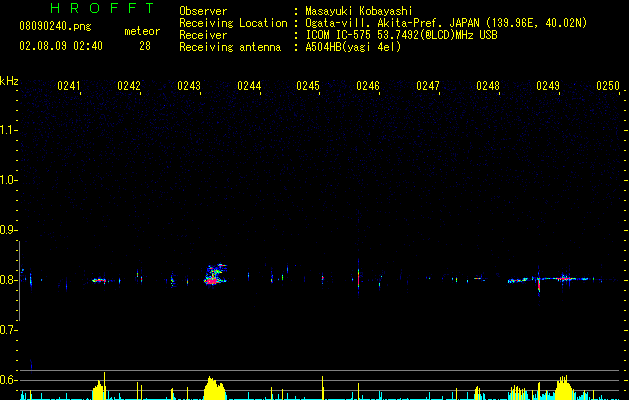
Task: Click the Receiving antenna label
Action: coord(230,47)
